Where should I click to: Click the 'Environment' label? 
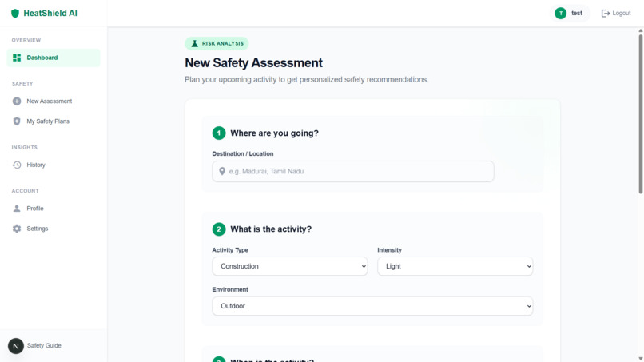coord(230,290)
